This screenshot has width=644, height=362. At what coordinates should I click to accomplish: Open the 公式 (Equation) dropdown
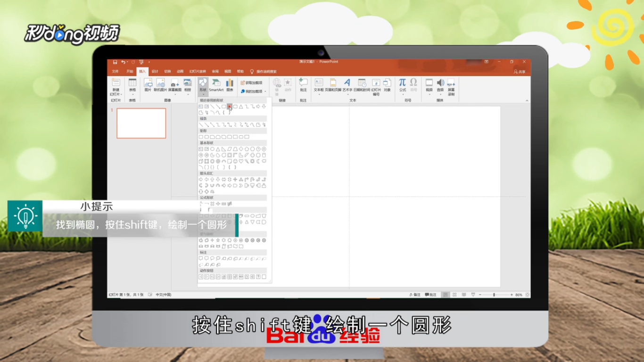tap(402, 86)
